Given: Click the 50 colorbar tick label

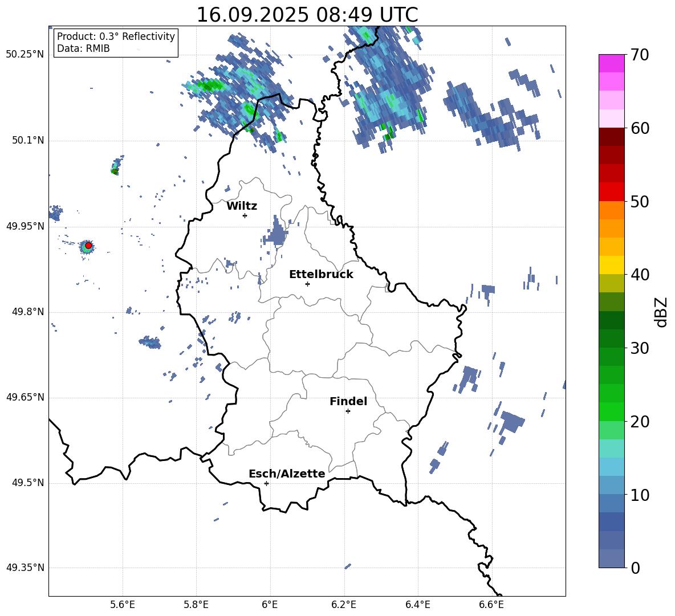Looking at the screenshot, I should pyautogui.click(x=640, y=202).
